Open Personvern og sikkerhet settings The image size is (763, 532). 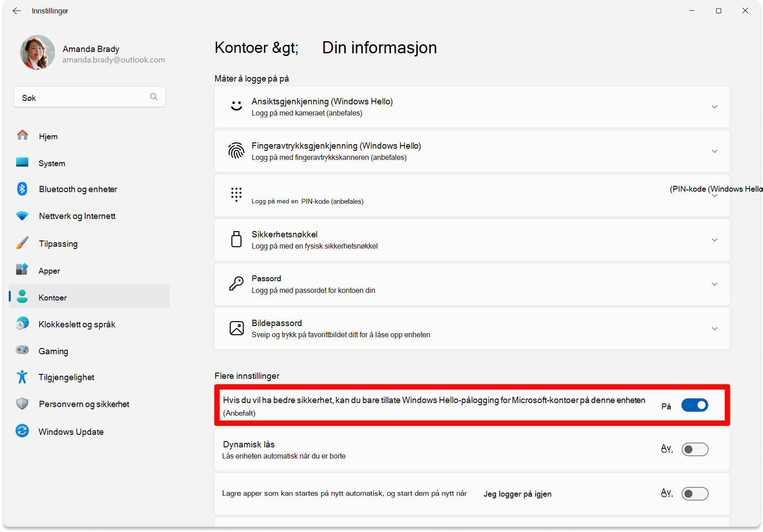[90, 404]
